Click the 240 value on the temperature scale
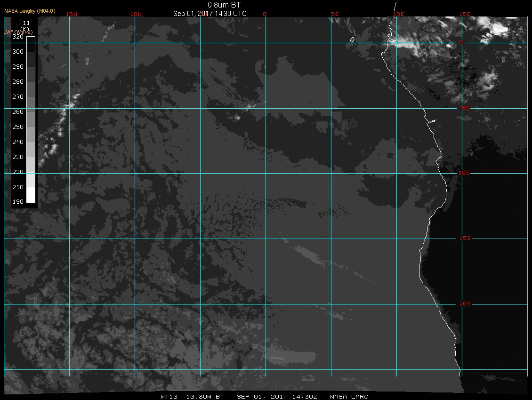The width and height of the screenshot is (532, 400). click(x=18, y=142)
